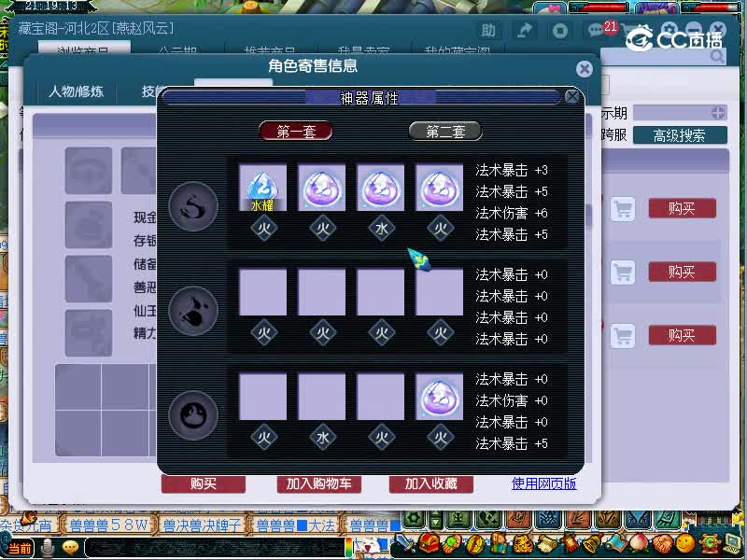Click the first listing's 购买 button
747x560 pixels.
[x=682, y=208]
